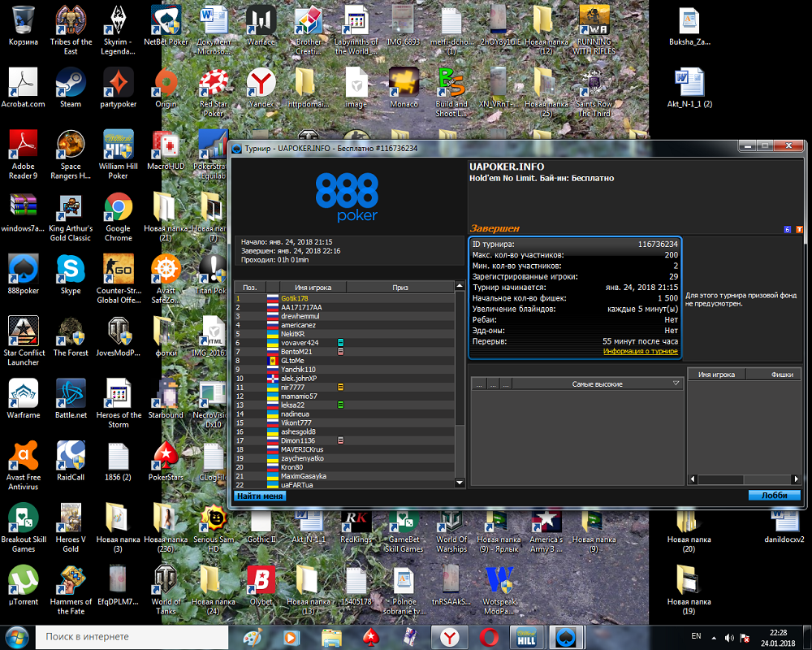Open Opera from the taskbar
The image size is (812, 650).
pos(488,638)
